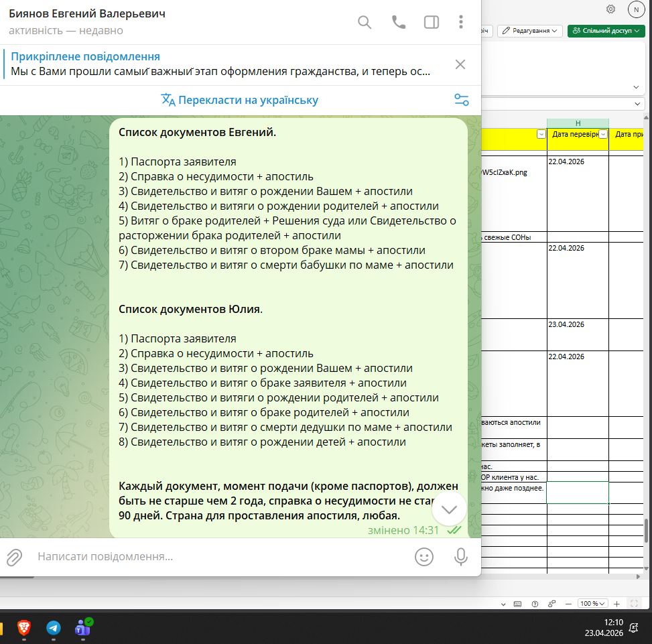Screen dimensions: 652x644
Task: Record a voice message with microphone
Action: point(460,557)
